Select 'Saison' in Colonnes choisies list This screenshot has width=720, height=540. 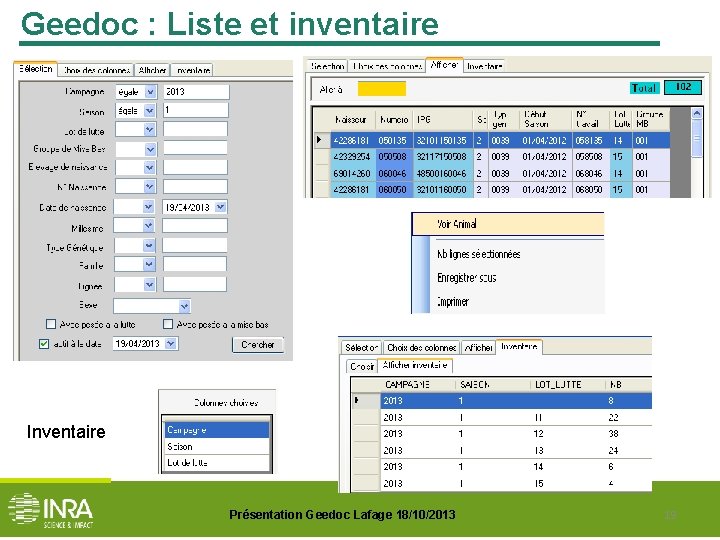click(216, 446)
